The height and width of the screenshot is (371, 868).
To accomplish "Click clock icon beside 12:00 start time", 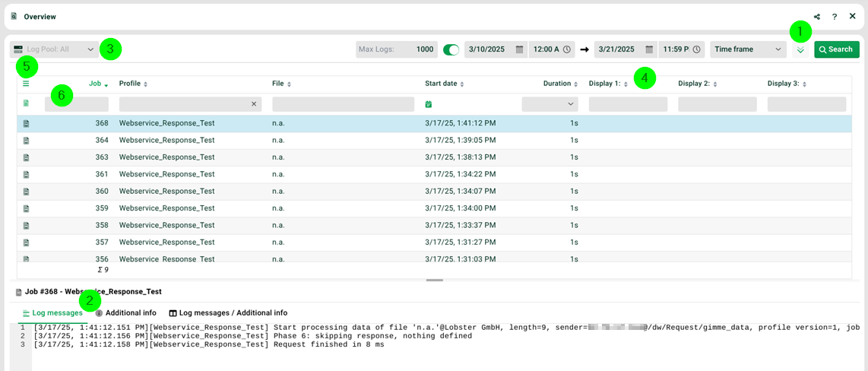I will tap(567, 49).
